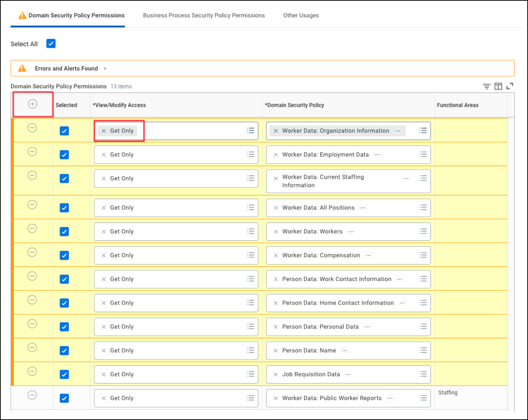Viewport: 528px width, 420px height.
Task: Open the list prompt for Worker Data: Public Worker Reports
Action: click(423, 398)
